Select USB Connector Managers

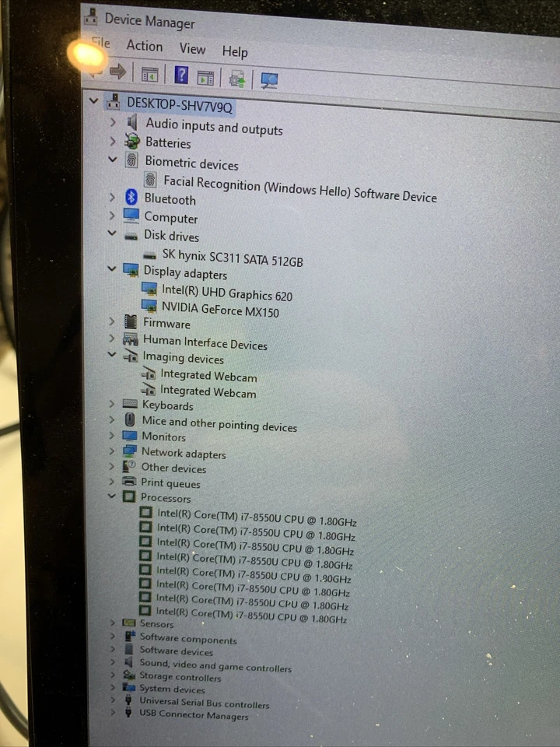click(194, 714)
